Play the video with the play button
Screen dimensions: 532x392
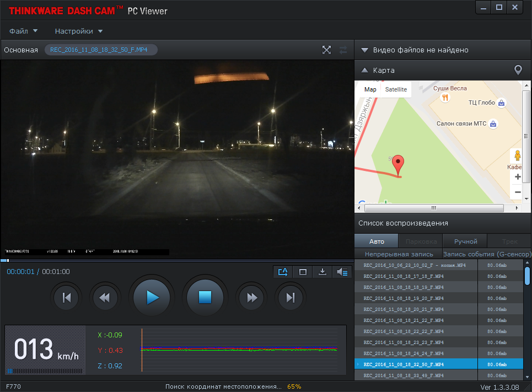(x=152, y=298)
